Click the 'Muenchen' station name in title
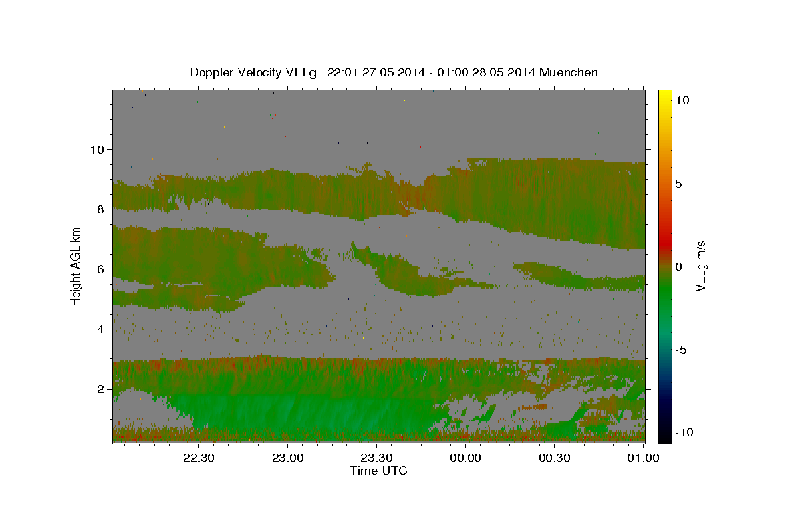This screenshot has width=798, height=532. point(569,72)
